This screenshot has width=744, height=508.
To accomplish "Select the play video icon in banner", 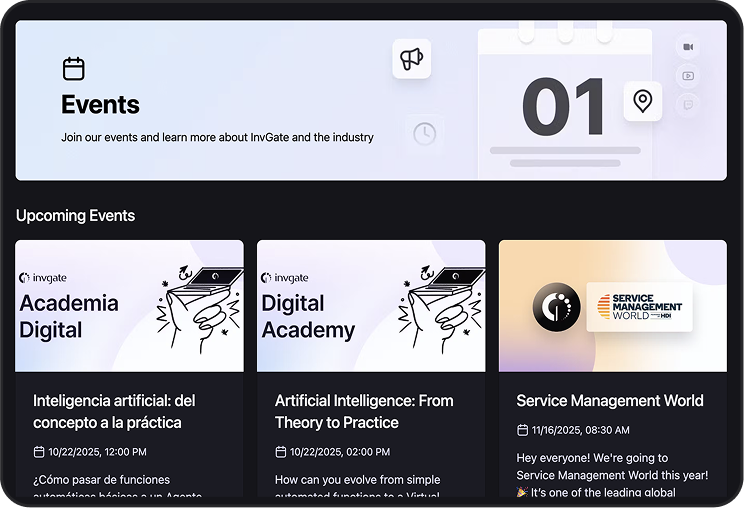I will click(x=687, y=75).
